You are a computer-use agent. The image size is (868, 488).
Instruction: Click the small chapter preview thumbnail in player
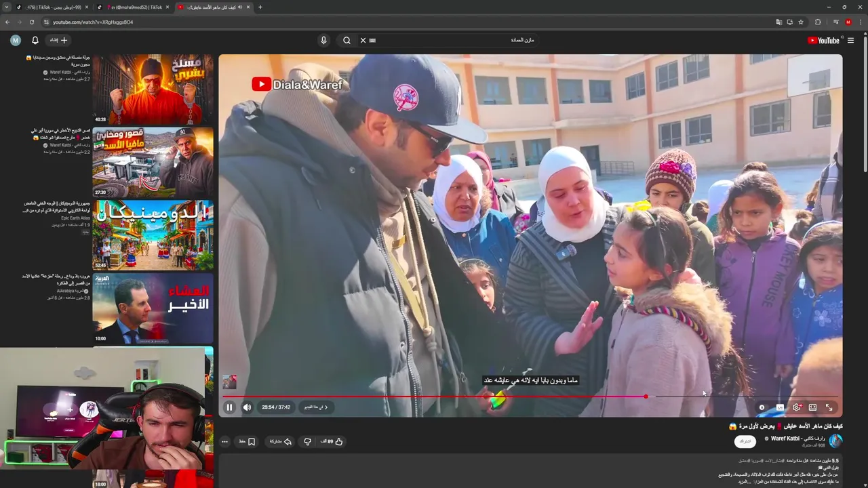point(229,382)
